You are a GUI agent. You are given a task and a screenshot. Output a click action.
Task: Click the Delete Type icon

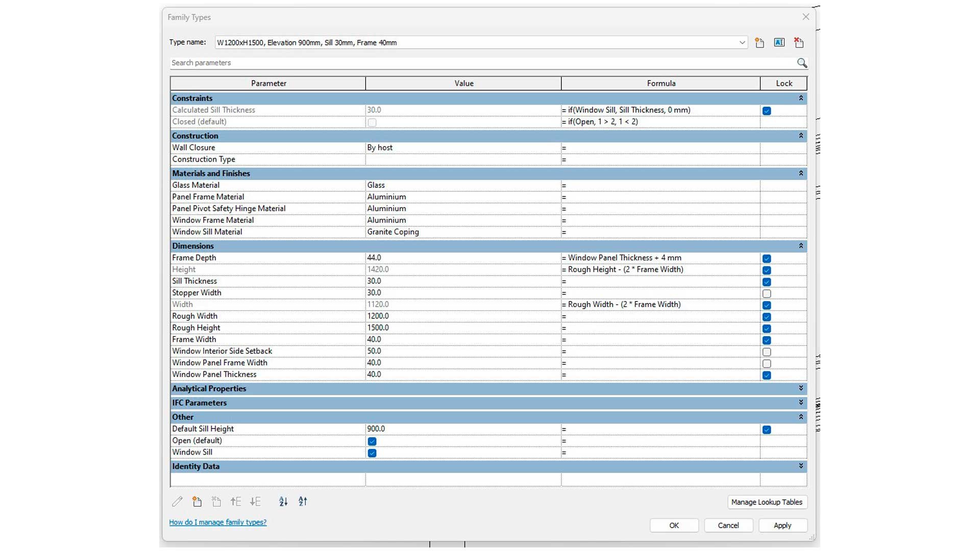799,43
